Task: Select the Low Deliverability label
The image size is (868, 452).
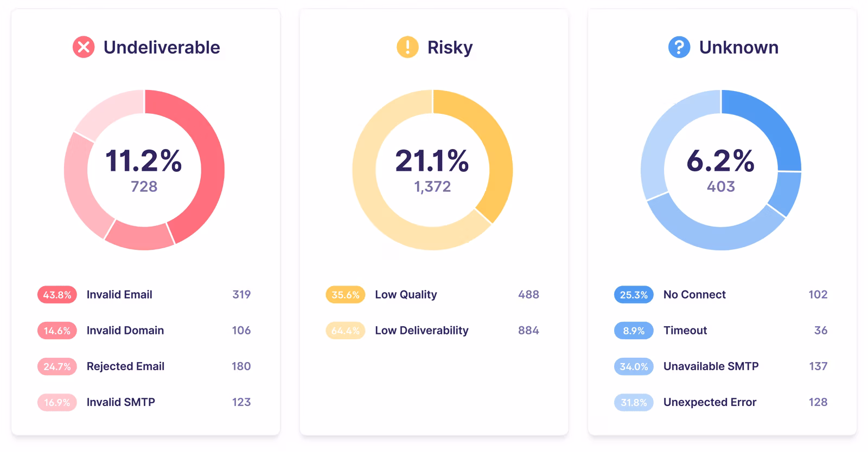Action: click(422, 331)
